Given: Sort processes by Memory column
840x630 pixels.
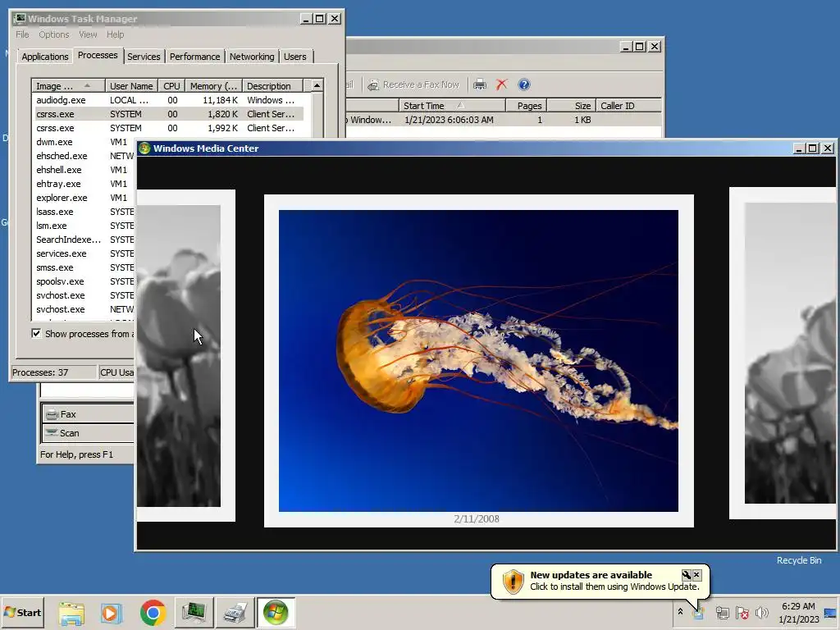Looking at the screenshot, I should click(x=213, y=85).
